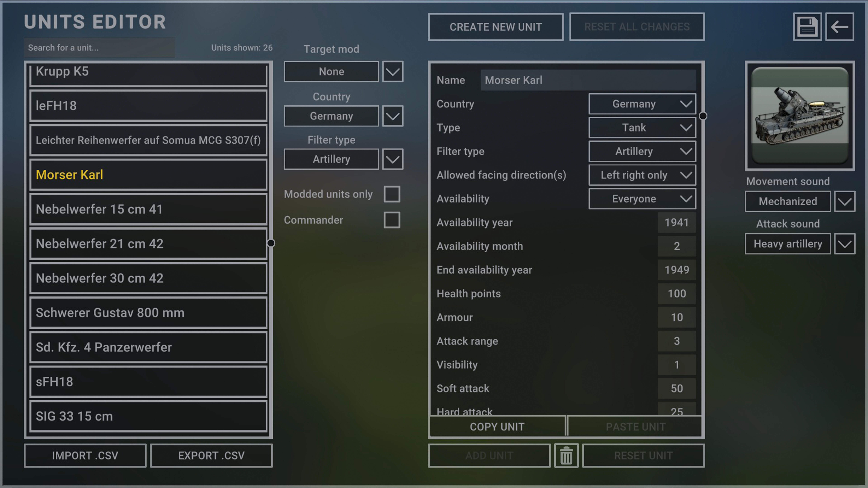Select Nebelwerfer 30 cm 42 unit
The width and height of the screenshot is (868, 488).
(x=148, y=278)
